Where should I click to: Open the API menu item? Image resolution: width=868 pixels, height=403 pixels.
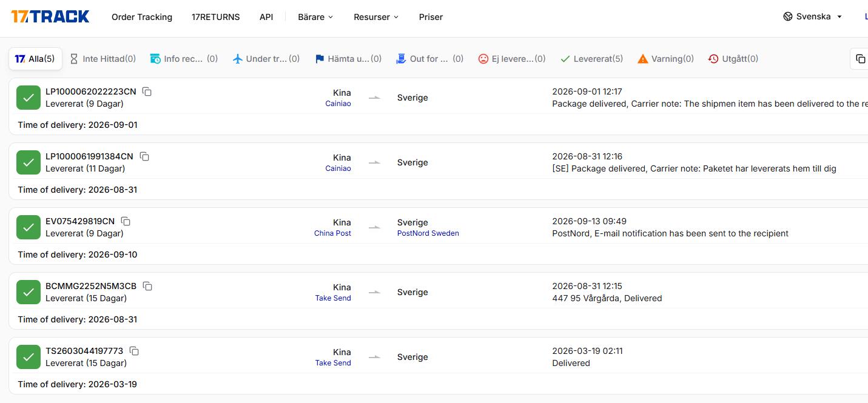point(266,17)
